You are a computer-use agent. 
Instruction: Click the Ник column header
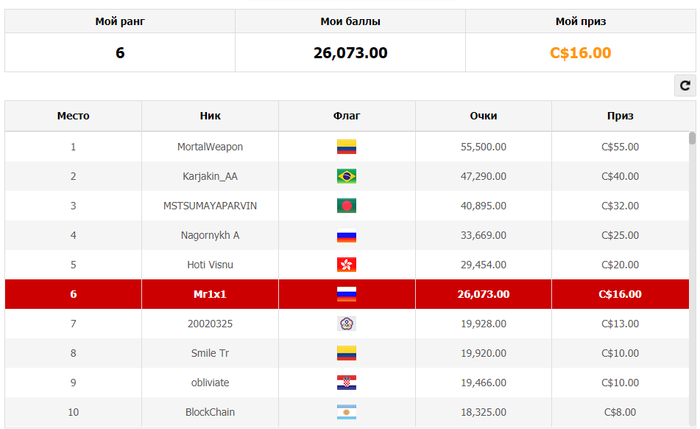(x=210, y=116)
